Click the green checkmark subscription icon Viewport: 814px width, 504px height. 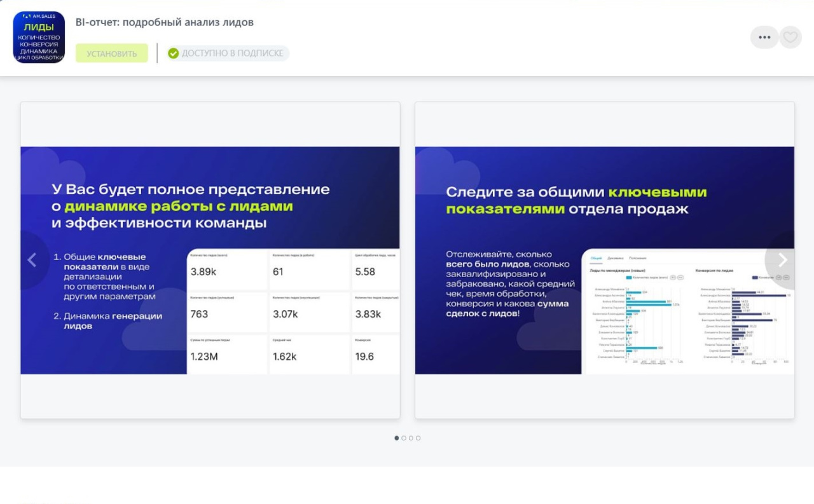click(173, 53)
